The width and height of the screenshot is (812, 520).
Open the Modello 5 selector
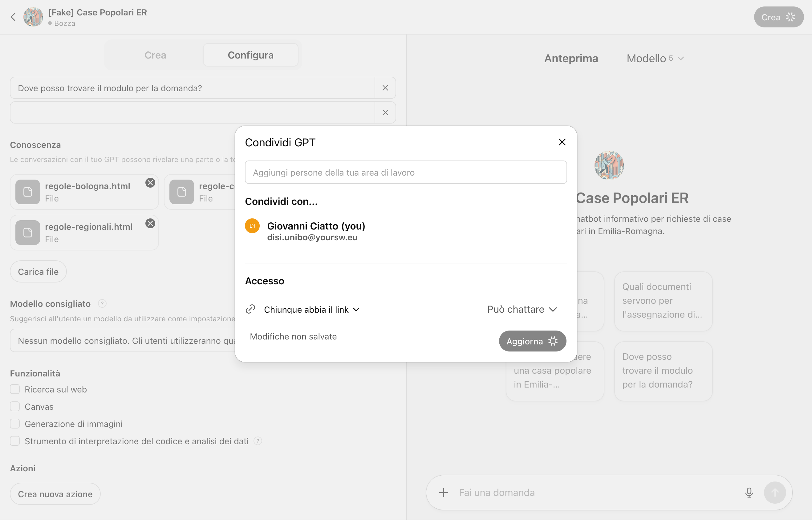[655, 59]
